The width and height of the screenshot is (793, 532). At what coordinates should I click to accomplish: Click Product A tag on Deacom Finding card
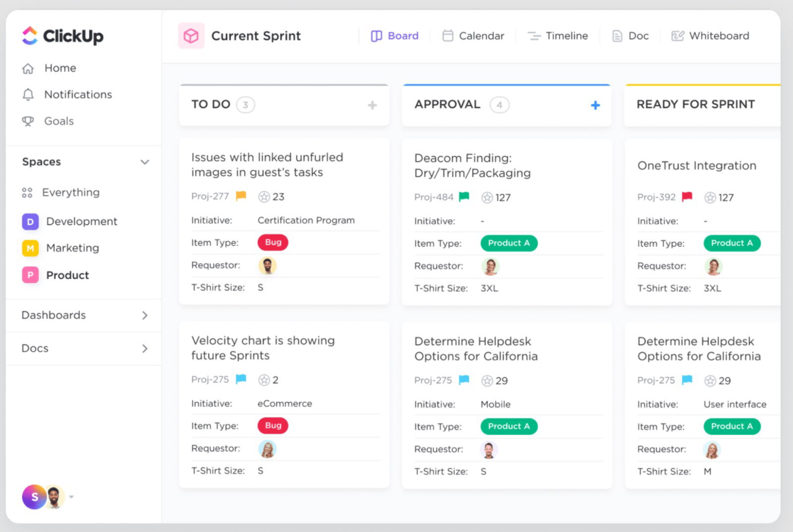coord(509,243)
